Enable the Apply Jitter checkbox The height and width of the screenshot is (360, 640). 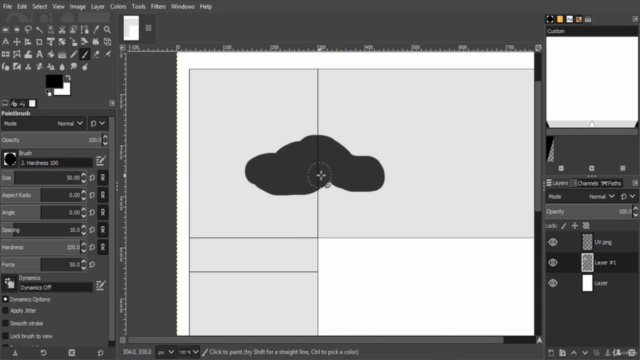coord(5,311)
